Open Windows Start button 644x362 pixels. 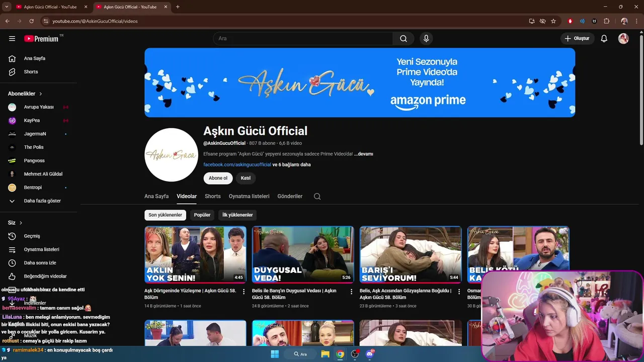275,354
